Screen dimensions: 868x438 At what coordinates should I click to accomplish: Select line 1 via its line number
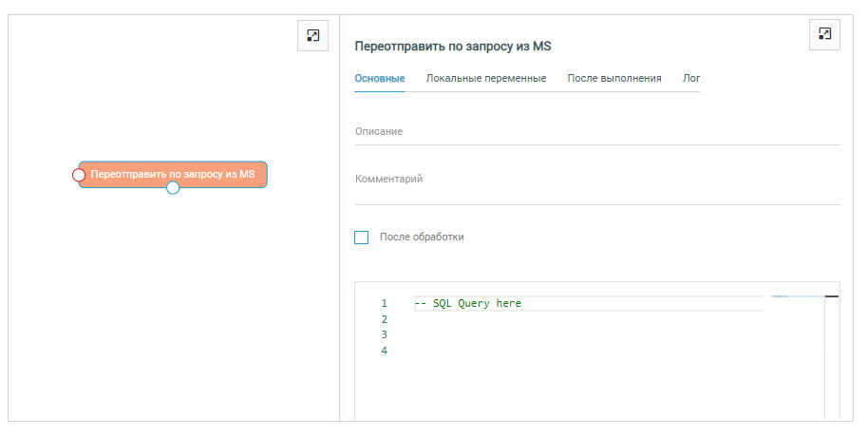384,304
